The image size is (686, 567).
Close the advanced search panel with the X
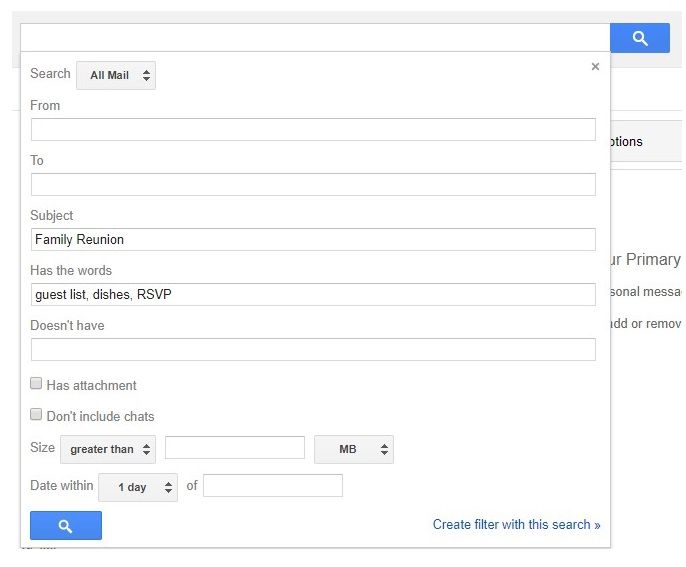tap(595, 67)
